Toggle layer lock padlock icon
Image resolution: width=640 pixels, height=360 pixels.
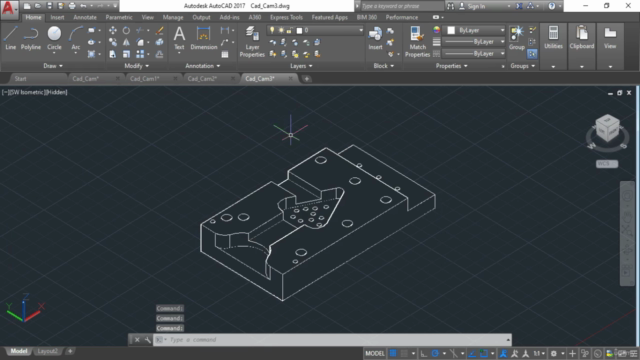[x=289, y=30]
